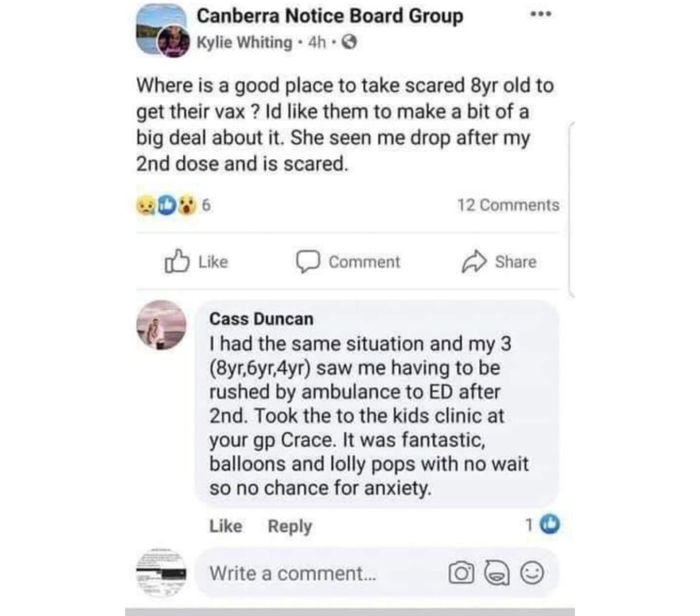Click the like reaction on Cass Duncan's comment
Screen dimensions: 700x616
549,524
